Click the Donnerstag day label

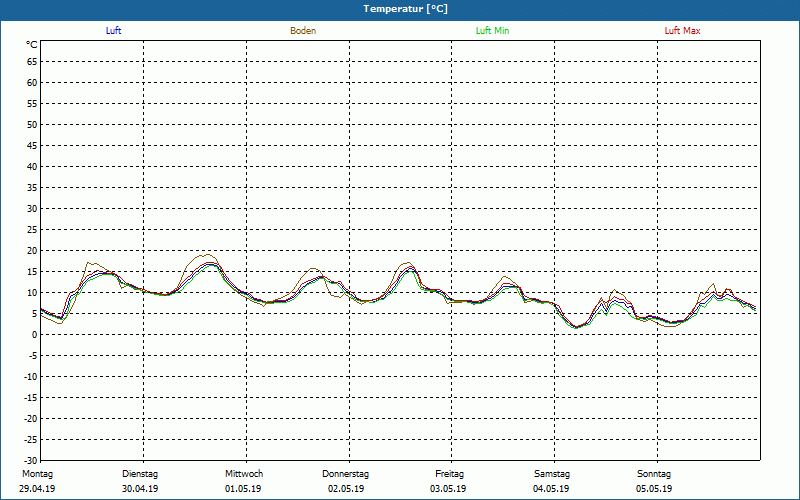pyautogui.click(x=345, y=474)
